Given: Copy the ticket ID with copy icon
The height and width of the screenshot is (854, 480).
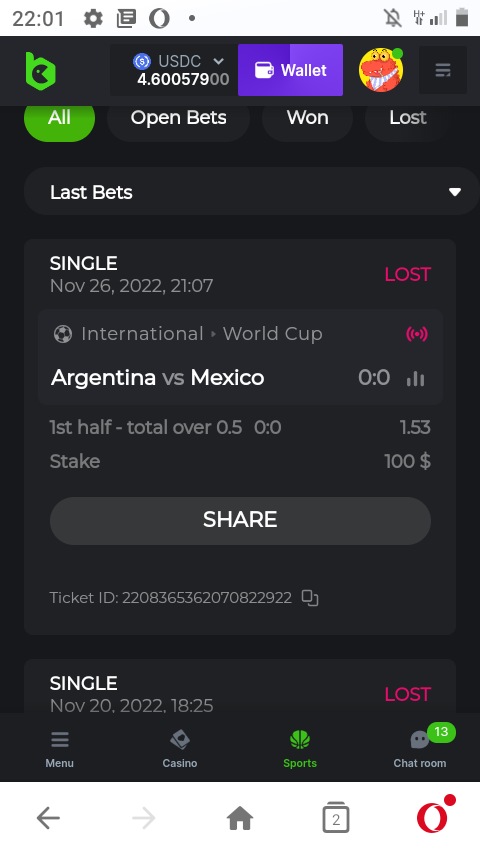Looking at the screenshot, I should coord(310,598).
